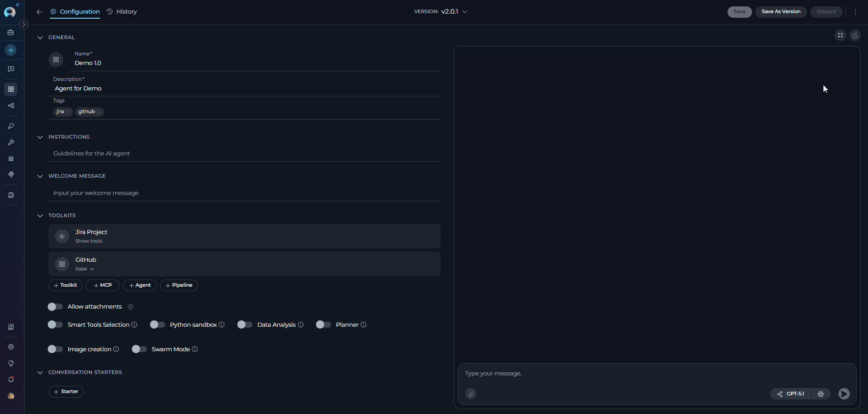The width and height of the screenshot is (868, 414).
Task: Open the key credentials sidebar icon
Action: tap(11, 126)
